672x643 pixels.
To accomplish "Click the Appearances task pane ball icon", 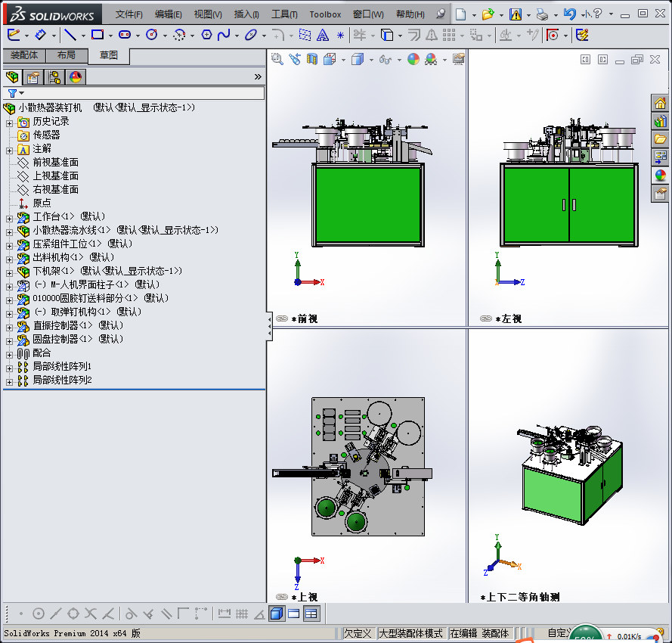I will tap(661, 176).
